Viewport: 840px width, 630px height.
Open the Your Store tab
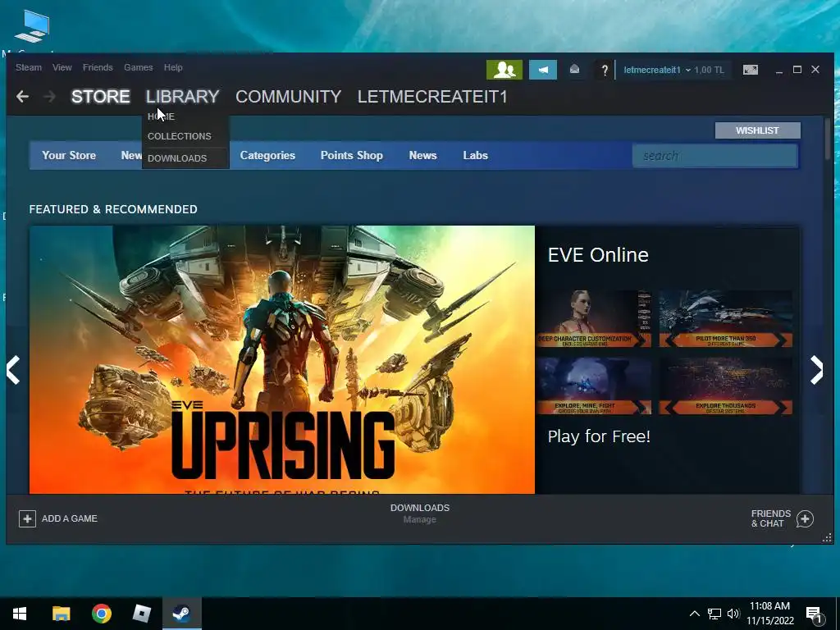pyautogui.click(x=69, y=155)
